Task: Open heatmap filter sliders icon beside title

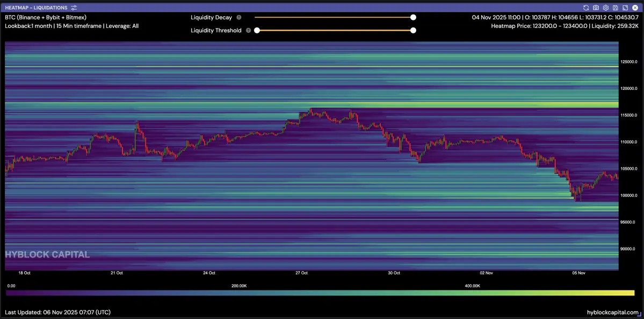Action: coord(74,8)
